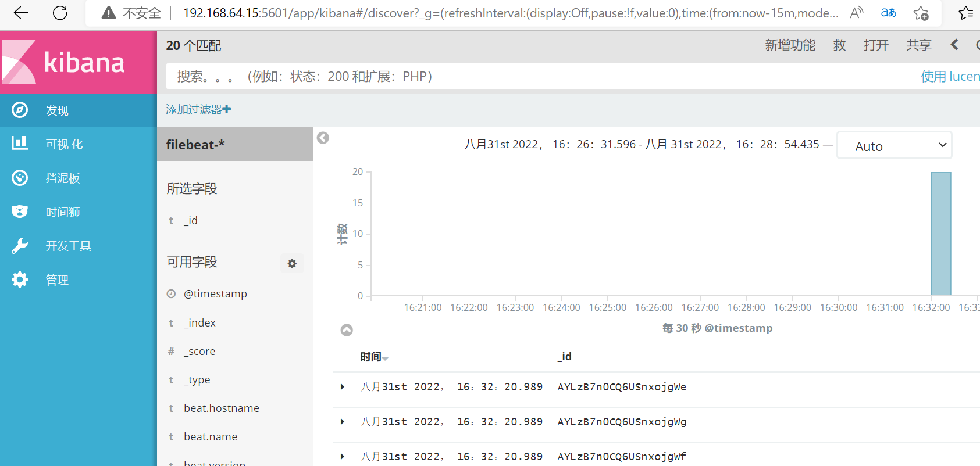The image size is (980, 466).
Task: Go to 挡泥板 (Dashboard) in sidebar
Action: pyautogui.click(x=63, y=178)
